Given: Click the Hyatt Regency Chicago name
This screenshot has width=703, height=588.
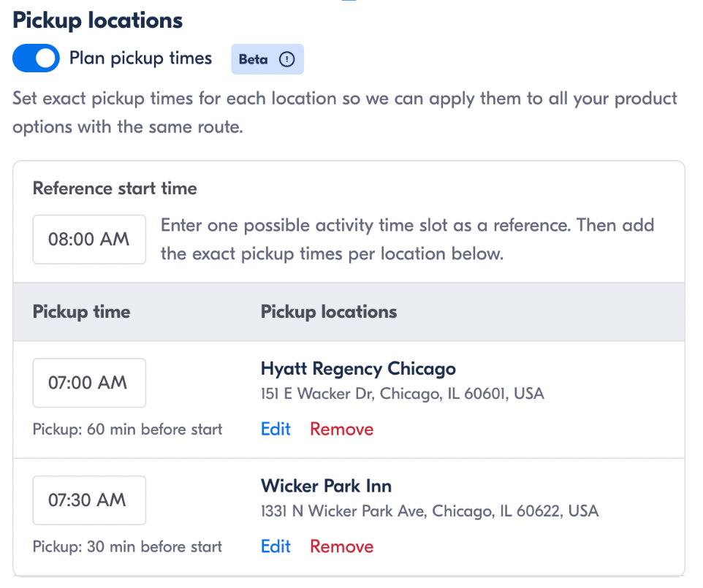Looking at the screenshot, I should [358, 369].
